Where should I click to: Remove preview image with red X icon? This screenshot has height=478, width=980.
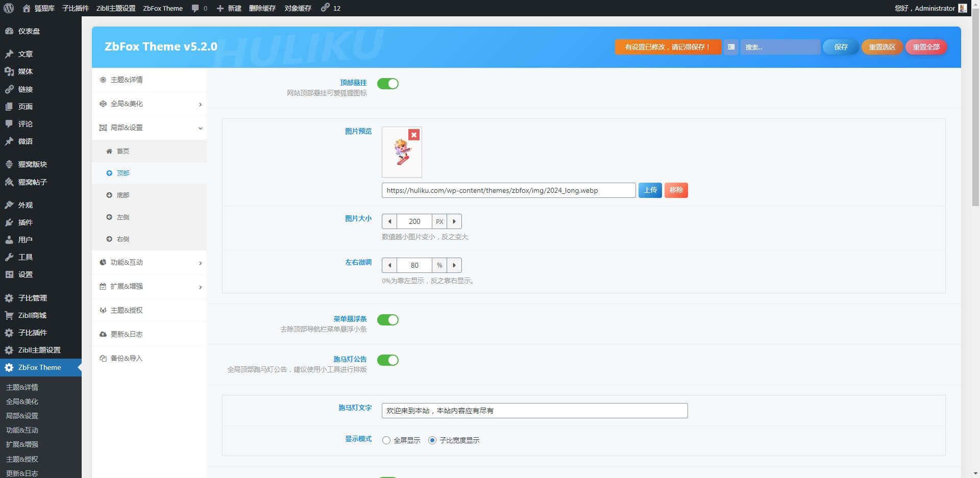[x=414, y=135]
